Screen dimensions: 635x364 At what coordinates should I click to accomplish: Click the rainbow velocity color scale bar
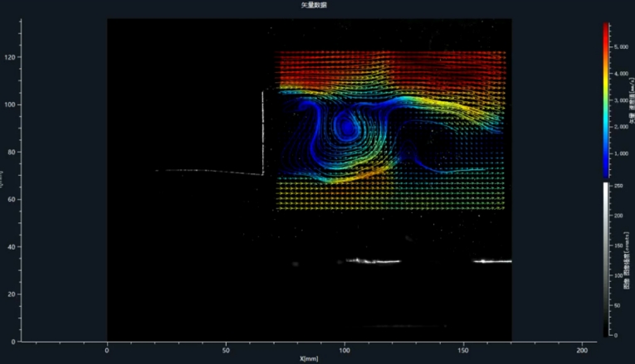click(606, 99)
